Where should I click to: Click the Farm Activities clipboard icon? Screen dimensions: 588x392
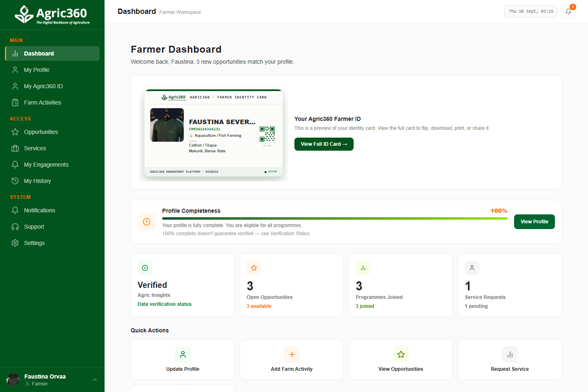click(15, 102)
